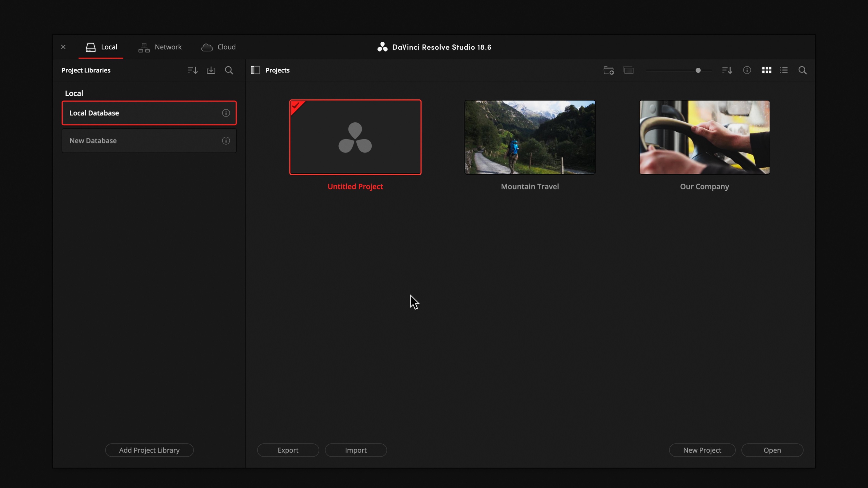This screenshot has height=488, width=868.
Task: Search the project libraries
Action: (x=229, y=70)
